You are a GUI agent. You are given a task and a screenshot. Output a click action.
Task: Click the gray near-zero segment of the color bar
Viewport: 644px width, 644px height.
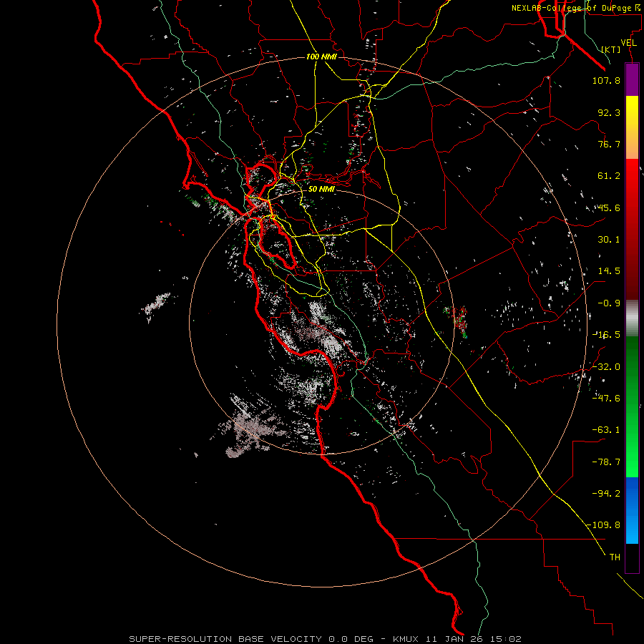[x=632, y=318]
